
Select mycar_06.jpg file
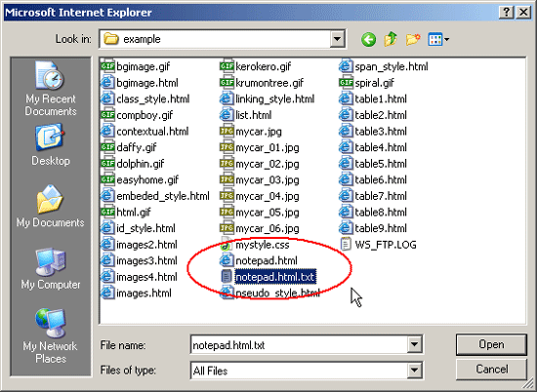pyautogui.click(x=260, y=228)
